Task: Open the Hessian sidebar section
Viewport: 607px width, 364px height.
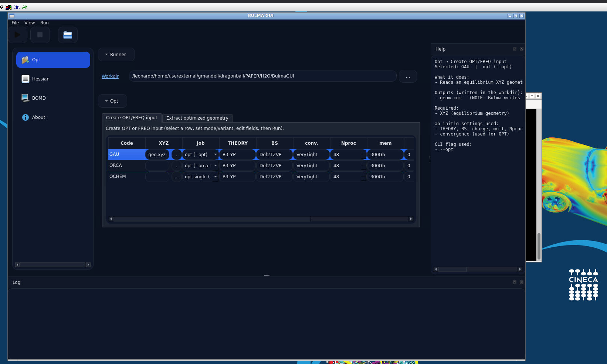Action: (53, 79)
